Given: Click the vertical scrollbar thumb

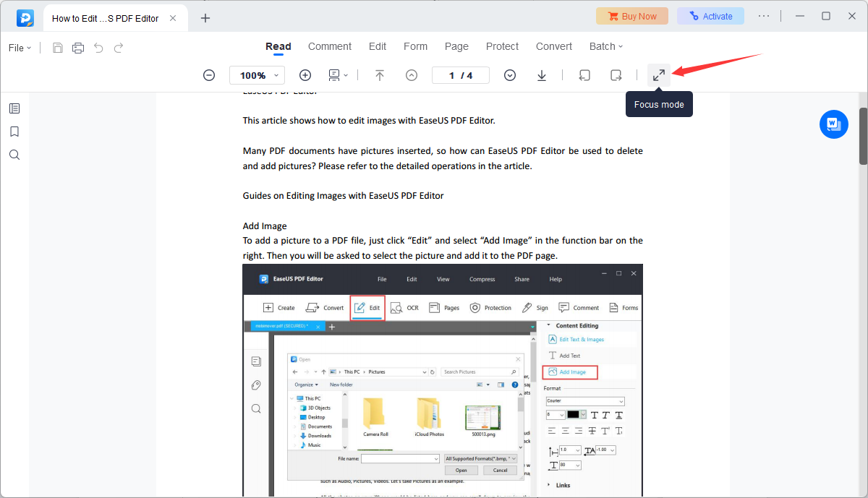Looking at the screenshot, I should (863, 136).
